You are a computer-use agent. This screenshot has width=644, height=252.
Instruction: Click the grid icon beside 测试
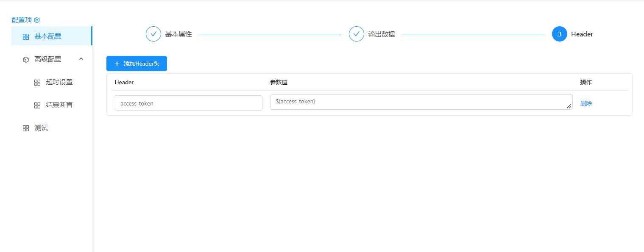pos(26,128)
